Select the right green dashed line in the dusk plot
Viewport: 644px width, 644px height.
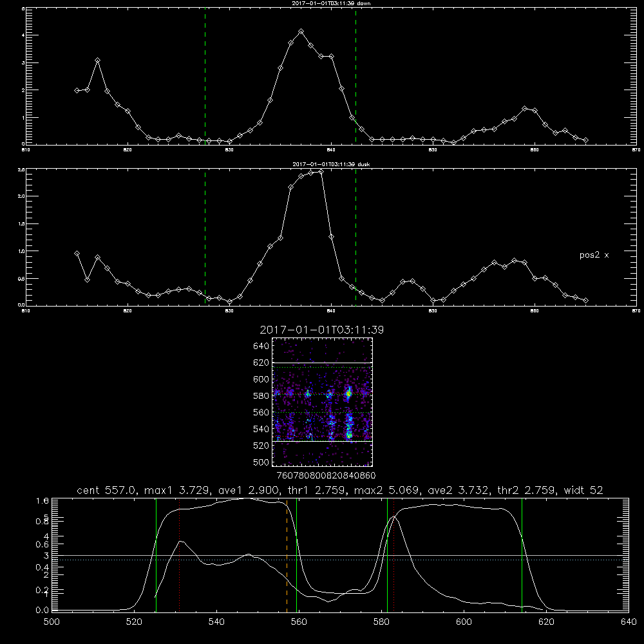click(x=355, y=237)
